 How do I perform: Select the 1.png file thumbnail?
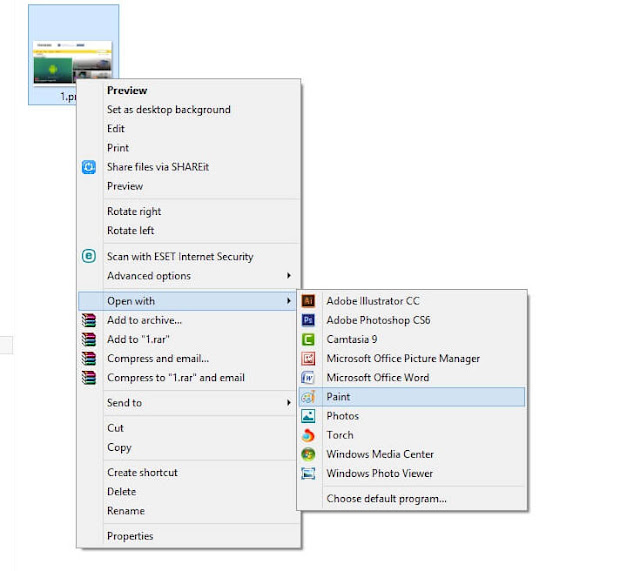click(73, 62)
